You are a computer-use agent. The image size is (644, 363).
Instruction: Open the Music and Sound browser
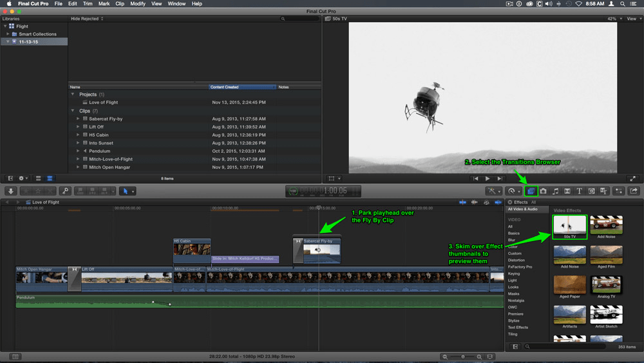click(555, 191)
